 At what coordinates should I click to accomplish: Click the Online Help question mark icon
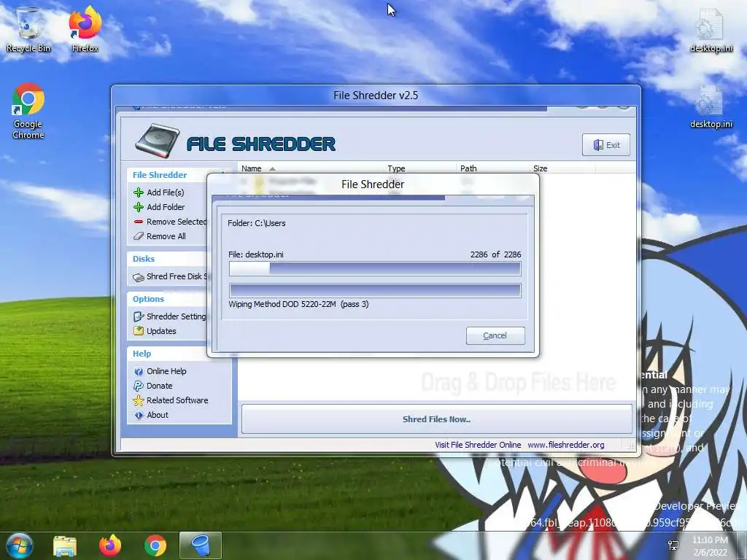coord(139,371)
